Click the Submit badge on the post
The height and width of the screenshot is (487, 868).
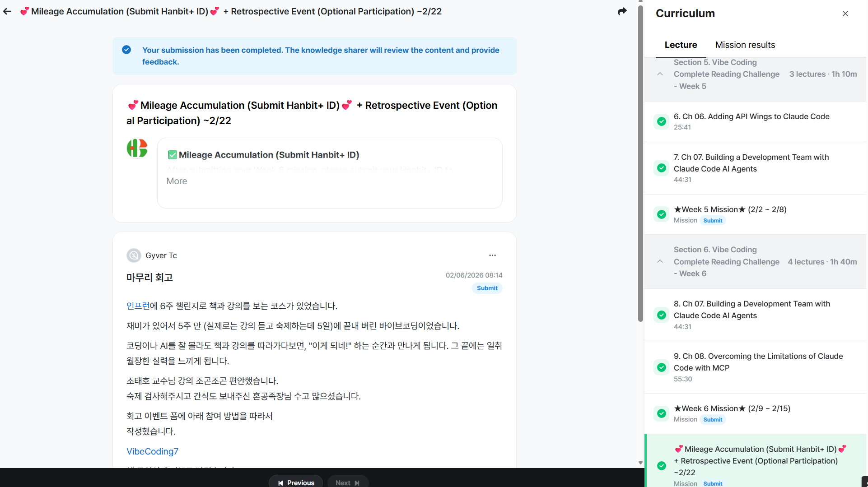pos(487,288)
